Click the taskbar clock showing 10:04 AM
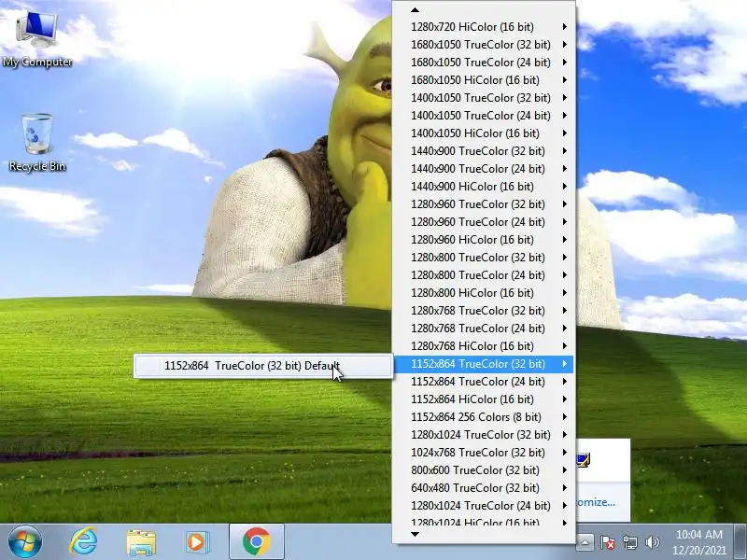 (698, 542)
